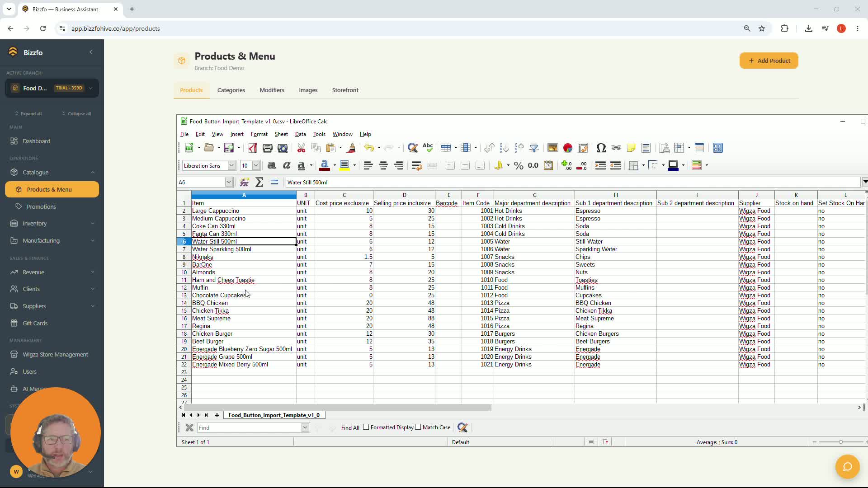Run the spelling check (Abc icon)

(428, 148)
